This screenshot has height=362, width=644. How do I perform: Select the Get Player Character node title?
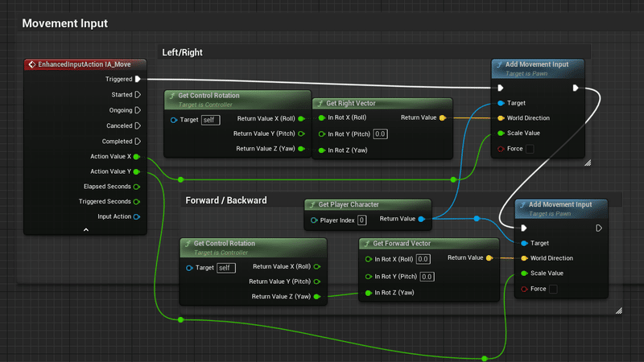(349, 204)
